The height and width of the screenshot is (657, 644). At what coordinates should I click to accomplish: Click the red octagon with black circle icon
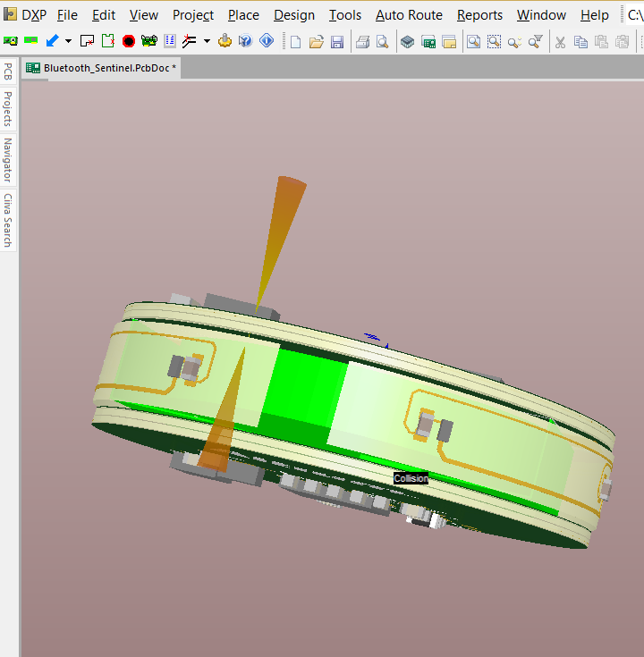pyautogui.click(x=129, y=41)
